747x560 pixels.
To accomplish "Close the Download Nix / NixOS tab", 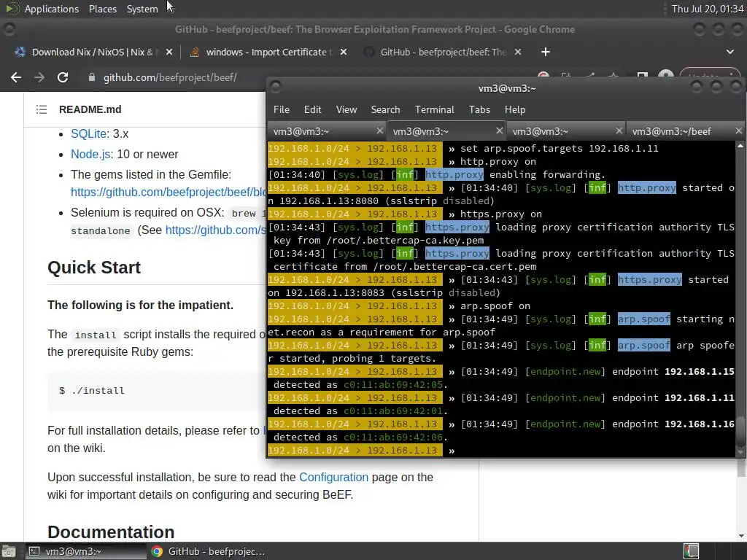I will (169, 52).
